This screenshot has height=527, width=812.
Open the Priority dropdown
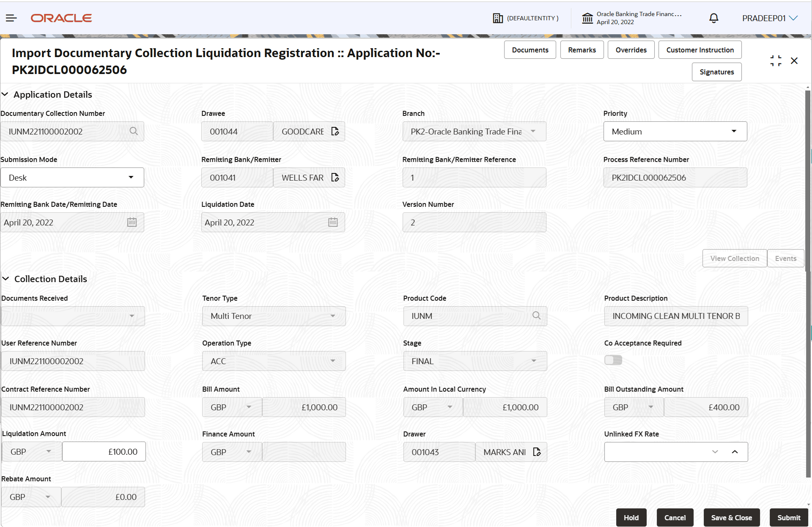click(x=735, y=131)
